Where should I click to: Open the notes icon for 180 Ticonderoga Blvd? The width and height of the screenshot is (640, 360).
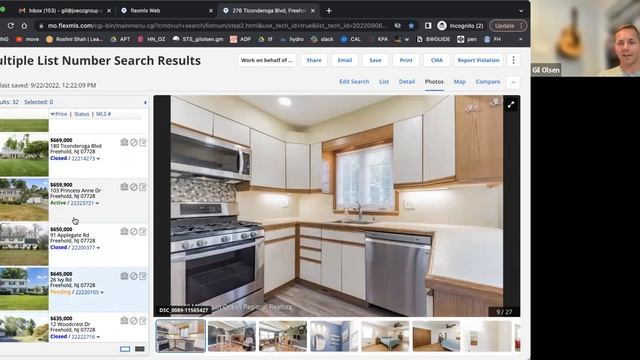point(142,142)
